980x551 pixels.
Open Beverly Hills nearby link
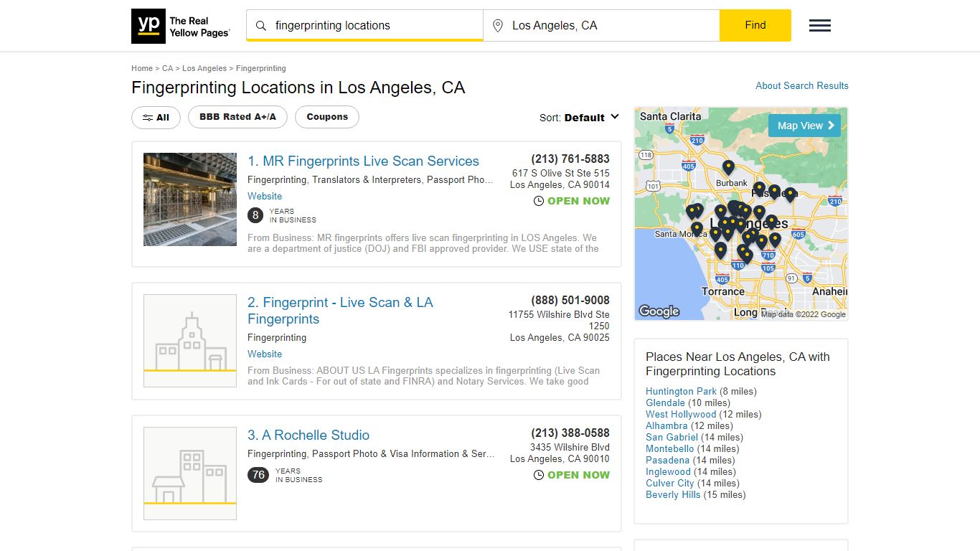673,494
